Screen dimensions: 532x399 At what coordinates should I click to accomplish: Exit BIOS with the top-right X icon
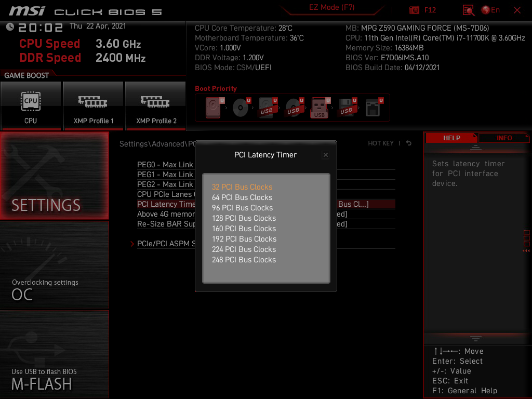tap(517, 10)
